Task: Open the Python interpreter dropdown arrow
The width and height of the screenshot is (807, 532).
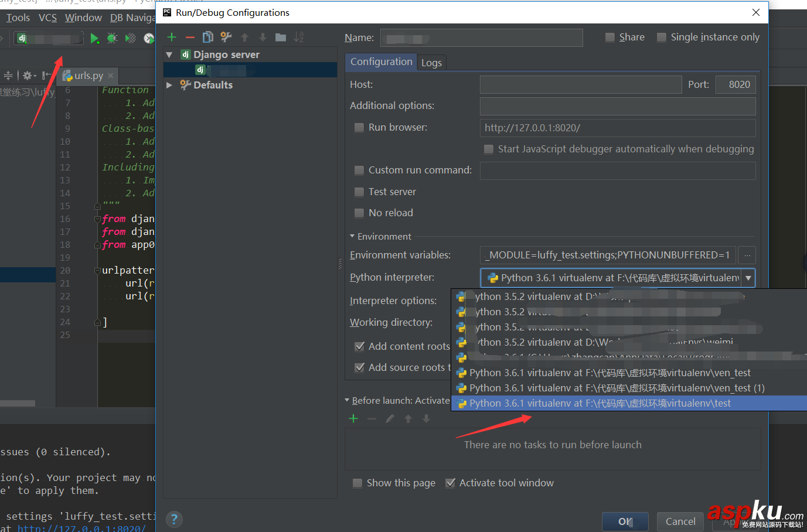Action: click(748, 278)
